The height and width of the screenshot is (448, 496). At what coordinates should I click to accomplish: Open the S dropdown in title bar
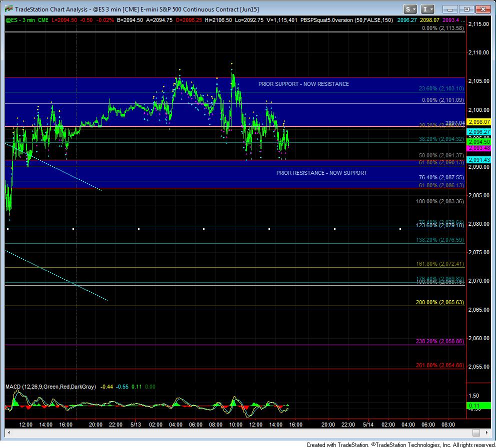coord(410,9)
